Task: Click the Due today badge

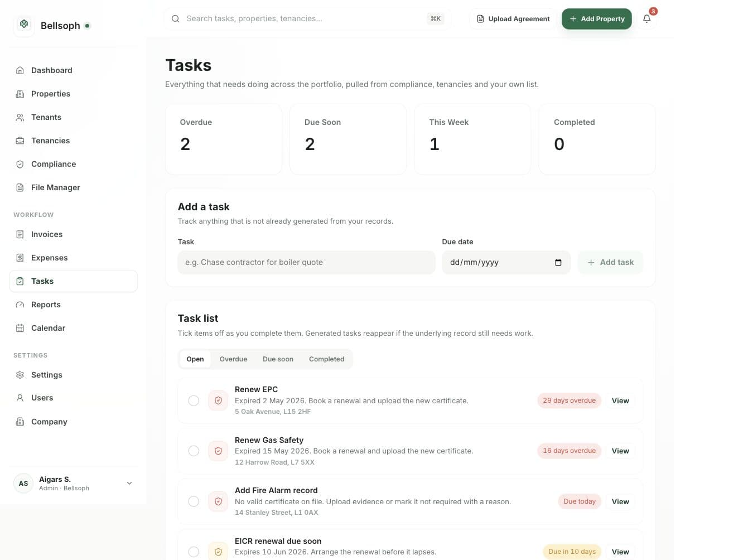Action: pyautogui.click(x=580, y=501)
